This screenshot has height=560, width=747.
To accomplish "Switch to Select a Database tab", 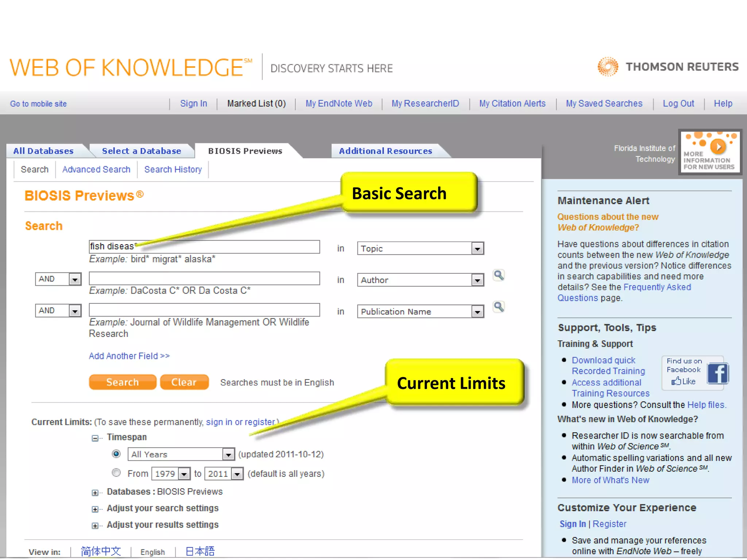I will tap(142, 151).
